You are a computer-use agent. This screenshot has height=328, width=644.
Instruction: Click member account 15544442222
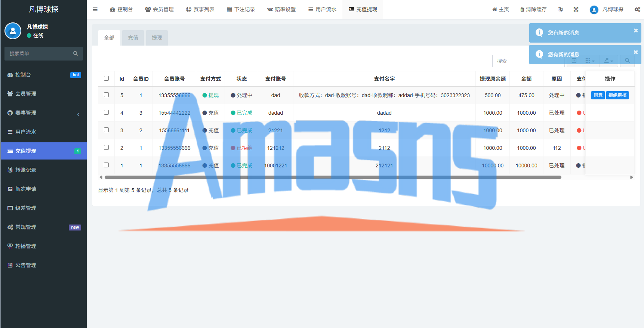tap(175, 113)
